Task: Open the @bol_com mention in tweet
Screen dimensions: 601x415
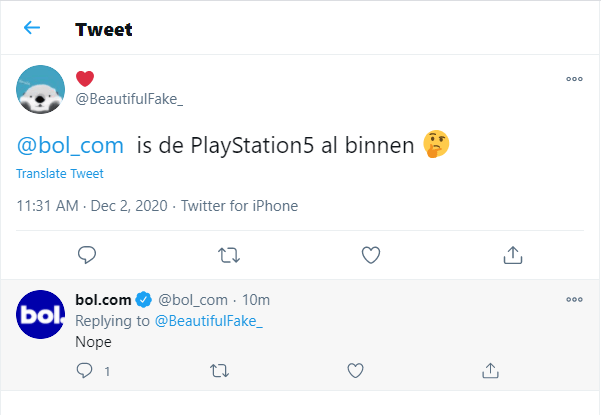Action: [x=70, y=146]
